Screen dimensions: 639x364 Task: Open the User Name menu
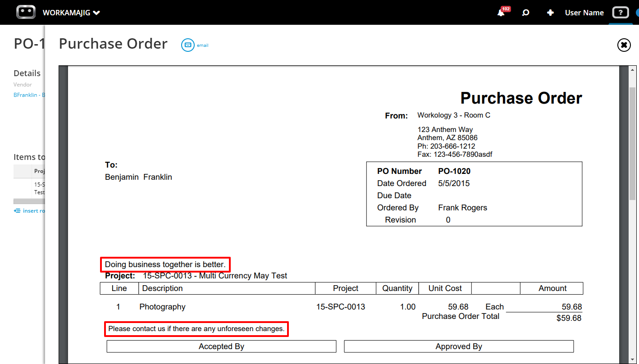[x=584, y=13]
